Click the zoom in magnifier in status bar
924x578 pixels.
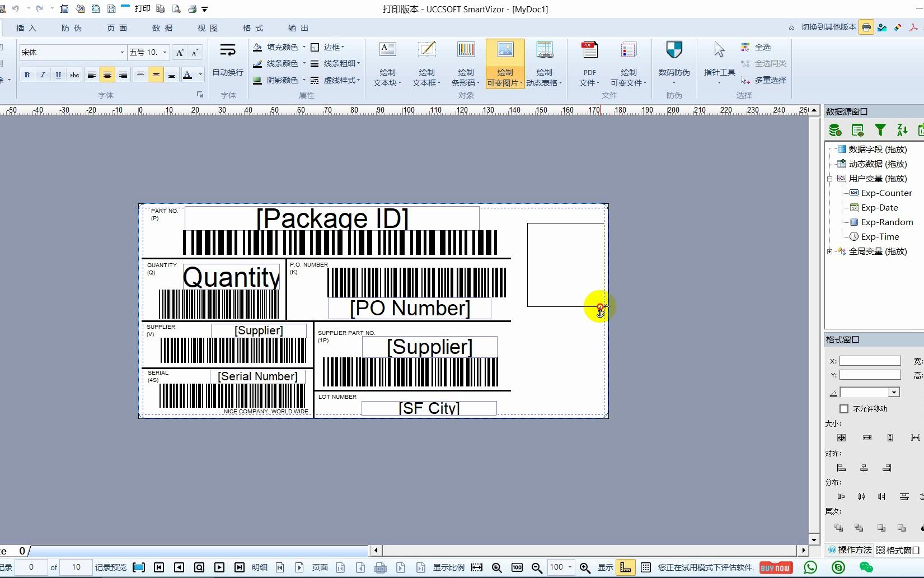coord(585,567)
